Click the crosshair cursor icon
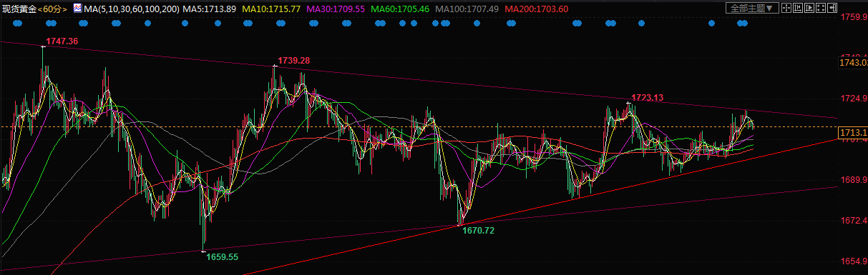The image size is (868, 275). click(x=786, y=8)
